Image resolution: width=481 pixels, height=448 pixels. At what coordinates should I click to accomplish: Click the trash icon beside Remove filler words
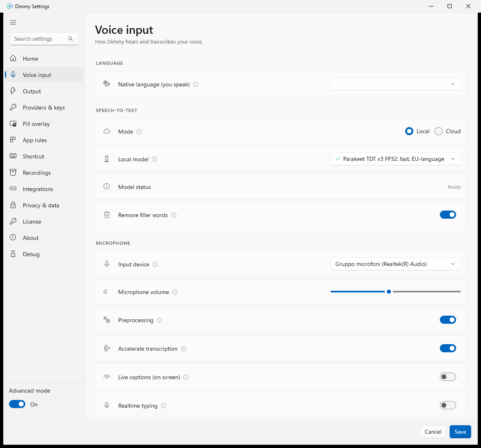coord(107,215)
